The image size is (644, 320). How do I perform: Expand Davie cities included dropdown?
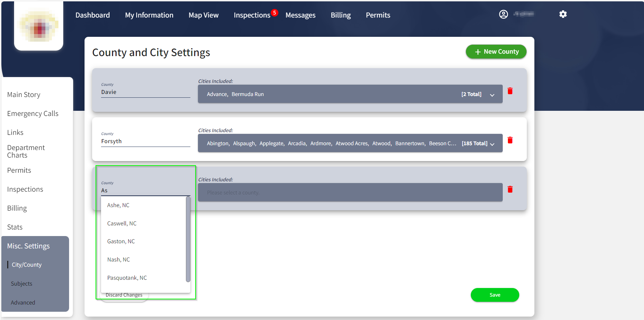[x=492, y=95]
